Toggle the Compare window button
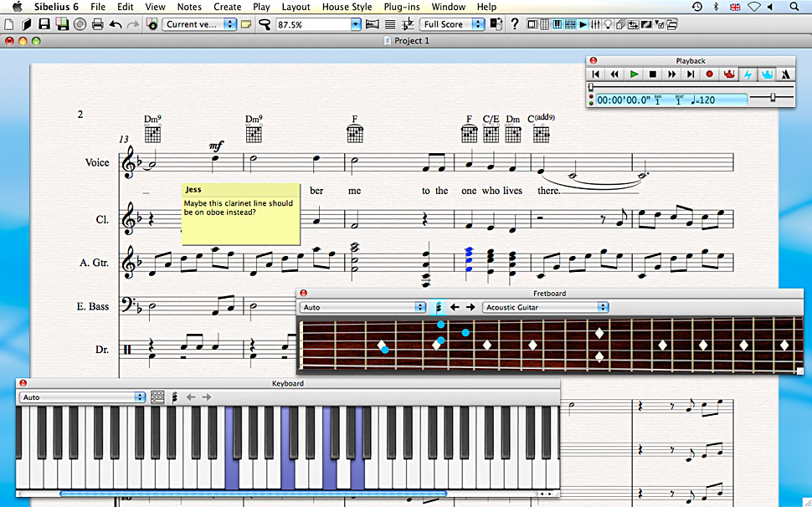The image size is (812, 507). coord(634,24)
